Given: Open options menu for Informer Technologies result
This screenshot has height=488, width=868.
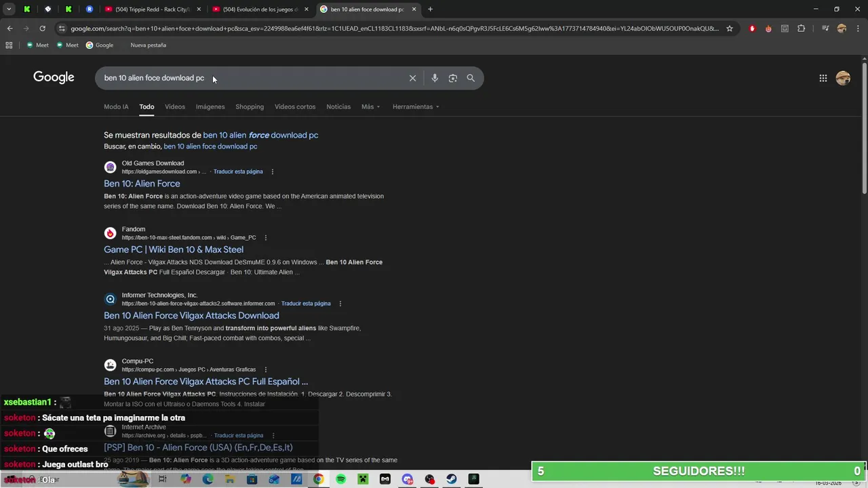Looking at the screenshot, I should pos(340,304).
